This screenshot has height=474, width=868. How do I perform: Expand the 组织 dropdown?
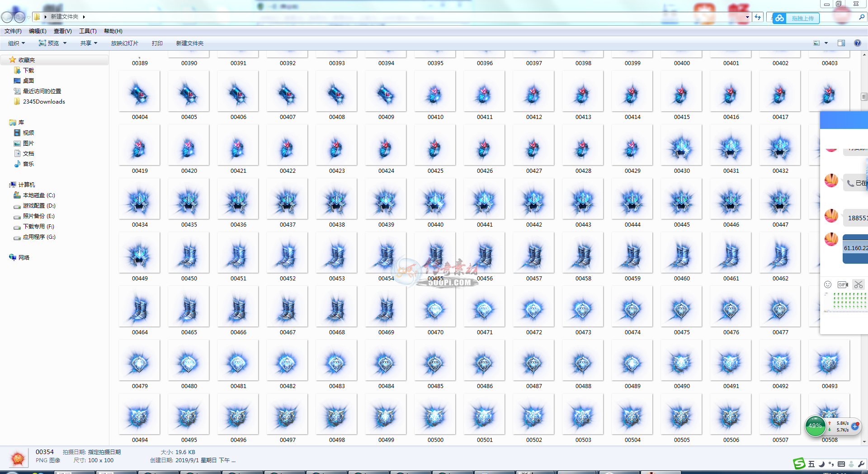[x=17, y=43]
